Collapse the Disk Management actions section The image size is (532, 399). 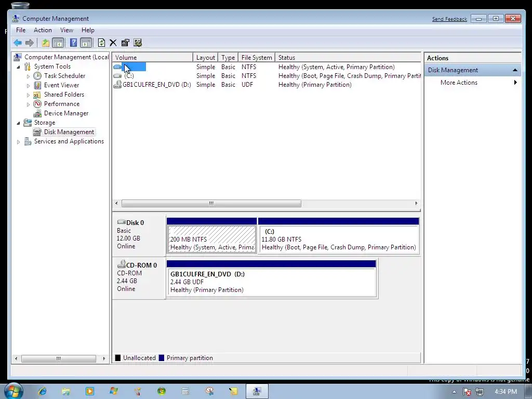pos(515,70)
